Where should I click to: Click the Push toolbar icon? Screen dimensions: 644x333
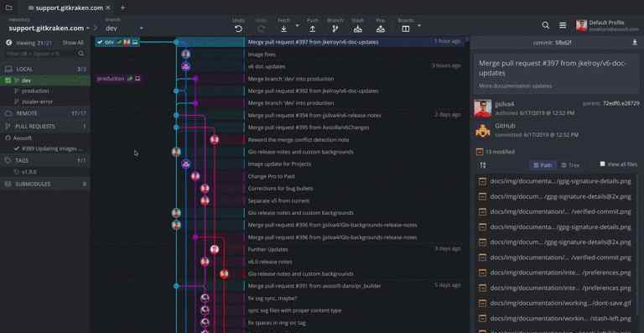click(312, 29)
